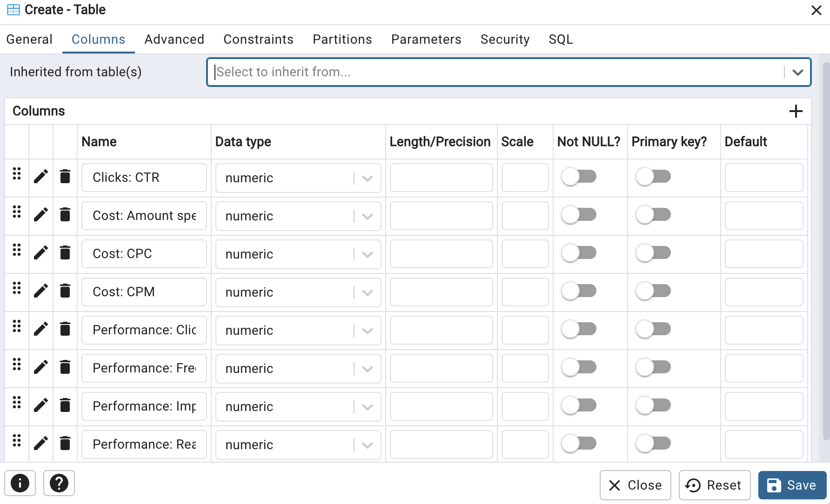Delete the Performance: Rea column row
Image resolution: width=830 pixels, height=504 pixels.
(65, 444)
